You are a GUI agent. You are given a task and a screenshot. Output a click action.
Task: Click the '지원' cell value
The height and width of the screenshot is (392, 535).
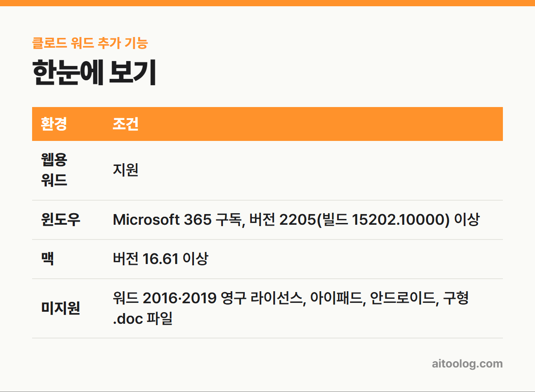coord(126,170)
